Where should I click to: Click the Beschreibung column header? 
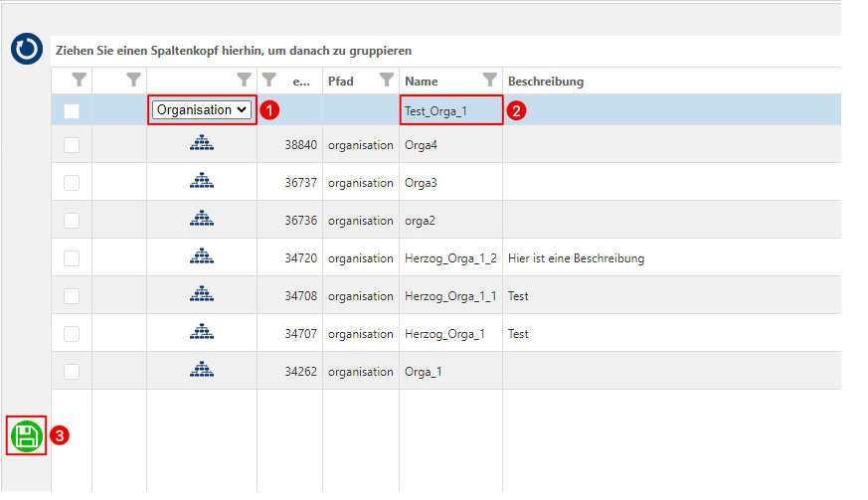(x=546, y=82)
